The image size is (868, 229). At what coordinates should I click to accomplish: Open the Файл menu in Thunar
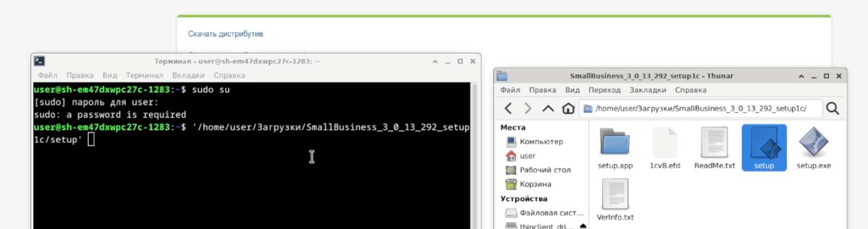pos(510,90)
